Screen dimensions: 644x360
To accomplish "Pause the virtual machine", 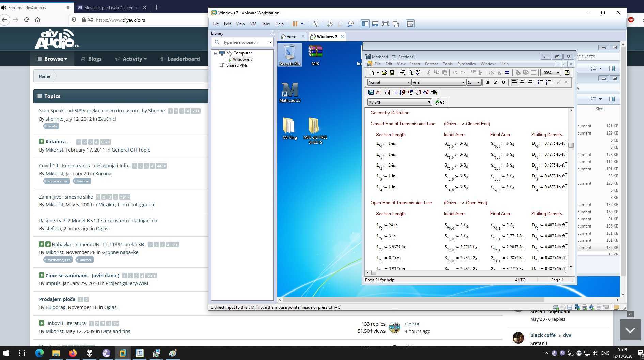I will point(295,24).
